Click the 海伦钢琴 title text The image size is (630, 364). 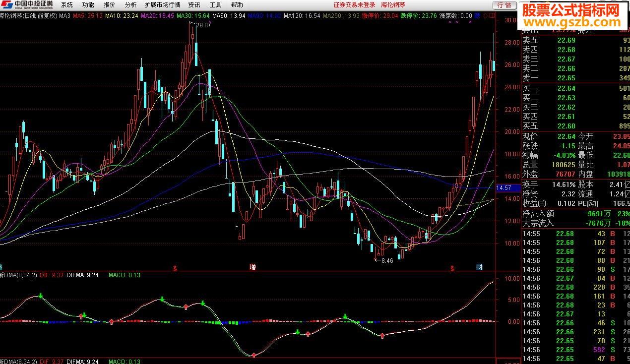[393, 5]
